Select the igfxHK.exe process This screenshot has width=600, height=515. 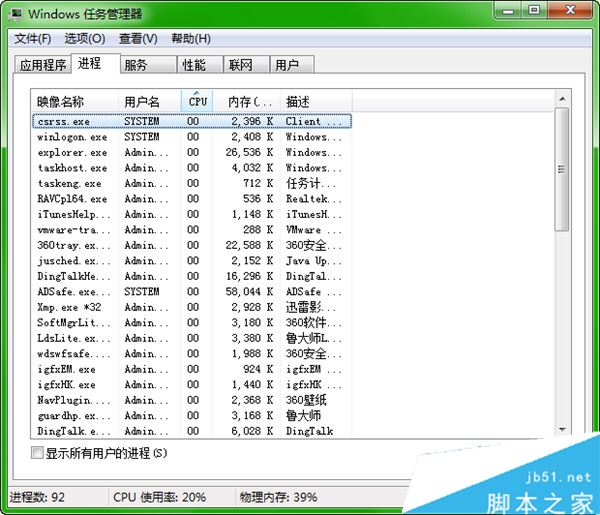[x=192, y=385]
